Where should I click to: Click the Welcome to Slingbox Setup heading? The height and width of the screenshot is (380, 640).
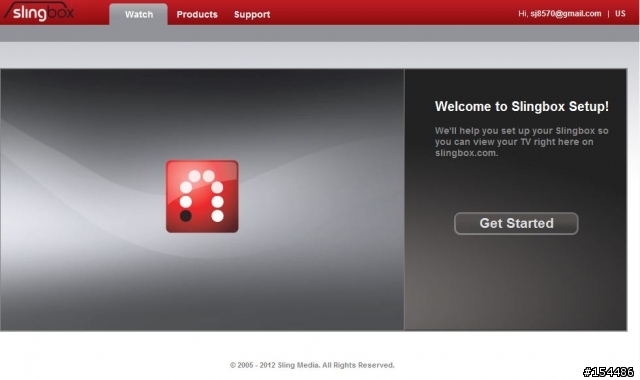click(522, 107)
